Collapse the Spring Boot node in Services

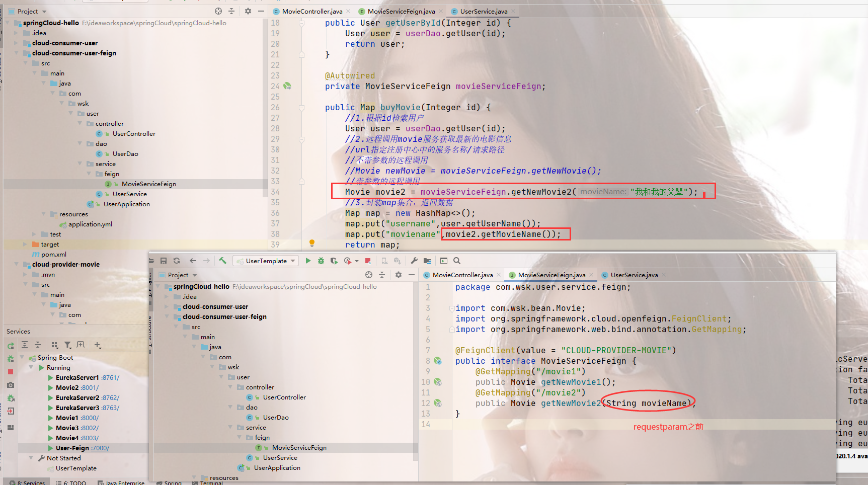[x=23, y=358]
